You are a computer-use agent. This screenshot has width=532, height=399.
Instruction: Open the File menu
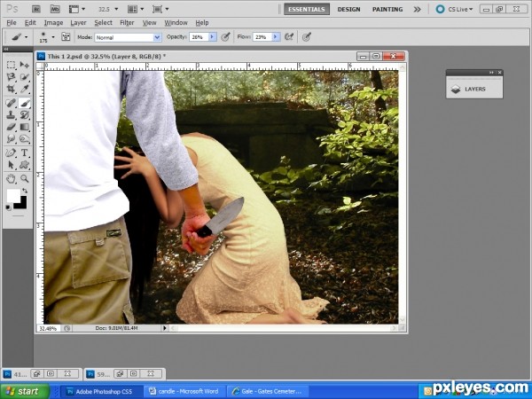12,23
